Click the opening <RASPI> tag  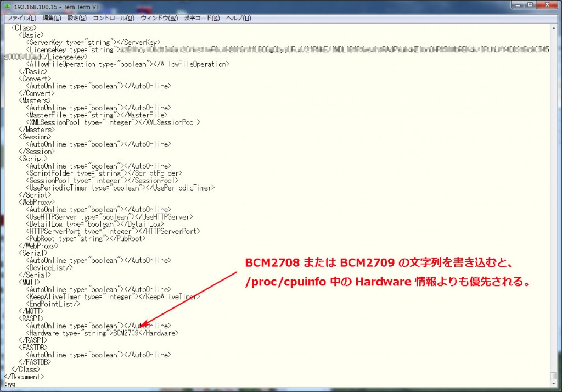[31, 318]
